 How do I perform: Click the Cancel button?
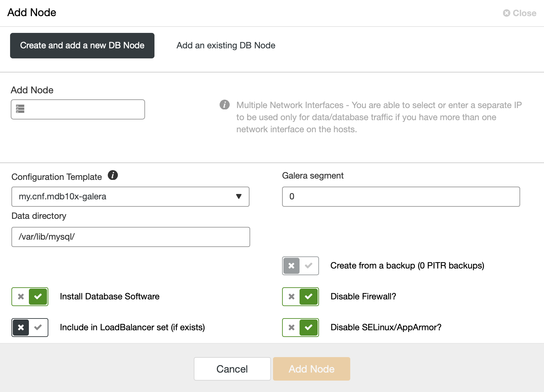(x=232, y=369)
